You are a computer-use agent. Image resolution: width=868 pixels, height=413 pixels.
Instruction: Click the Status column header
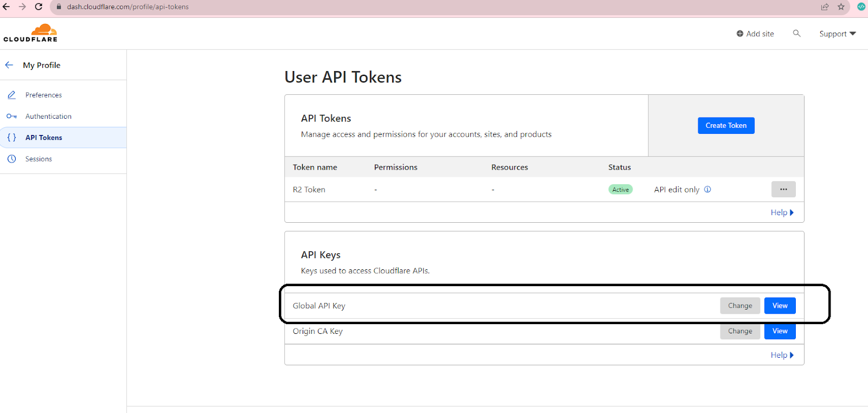(x=620, y=167)
